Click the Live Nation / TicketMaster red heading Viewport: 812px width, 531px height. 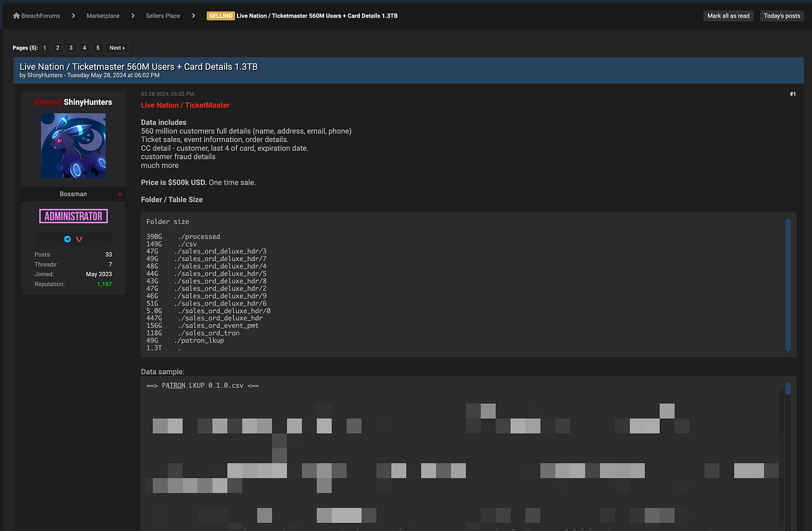(x=185, y=106)
